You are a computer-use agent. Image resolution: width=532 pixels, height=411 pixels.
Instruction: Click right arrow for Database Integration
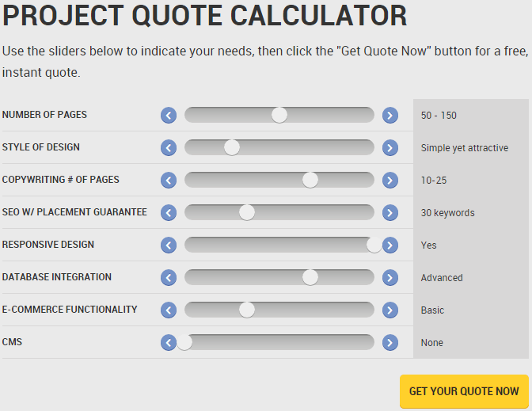(x=389, y=278)
